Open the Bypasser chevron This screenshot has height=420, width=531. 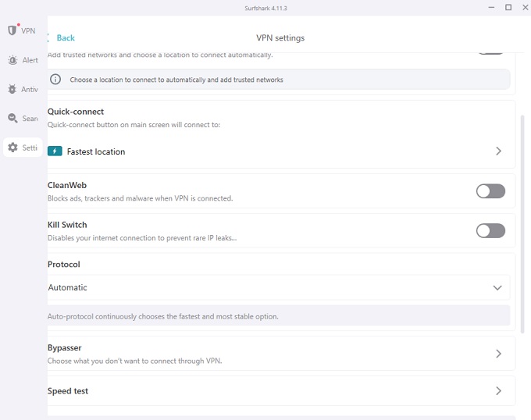pyautogui.click(x=498, y=354)
